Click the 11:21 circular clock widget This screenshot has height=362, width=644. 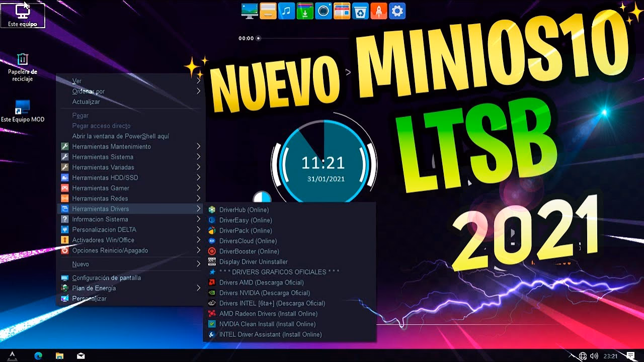[323, 163]
